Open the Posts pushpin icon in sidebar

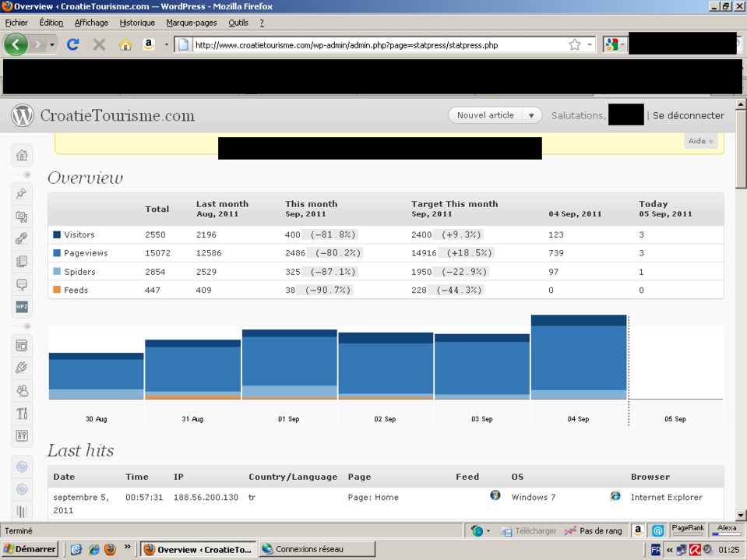click(x=22, y=193)
